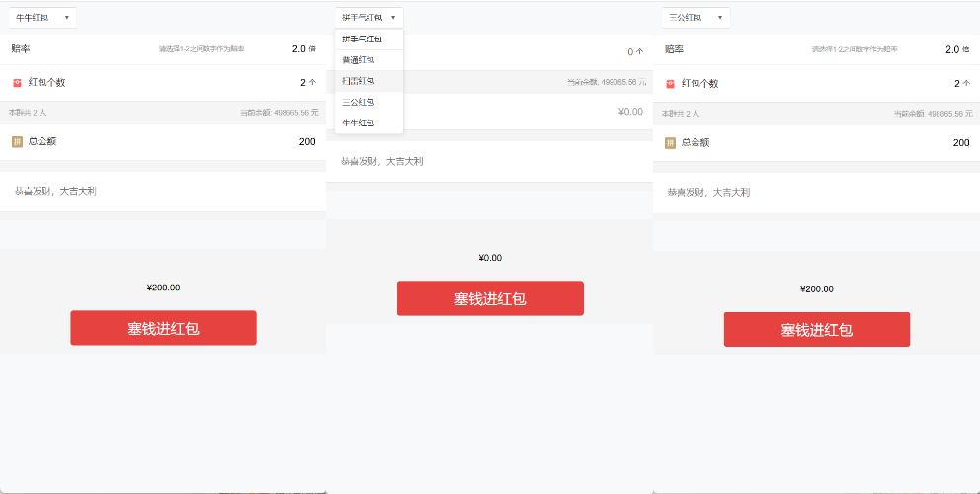Click the 恭喜发财 message field in middle panel
Screen dimensions: 980x494
(x=489, y=161)
